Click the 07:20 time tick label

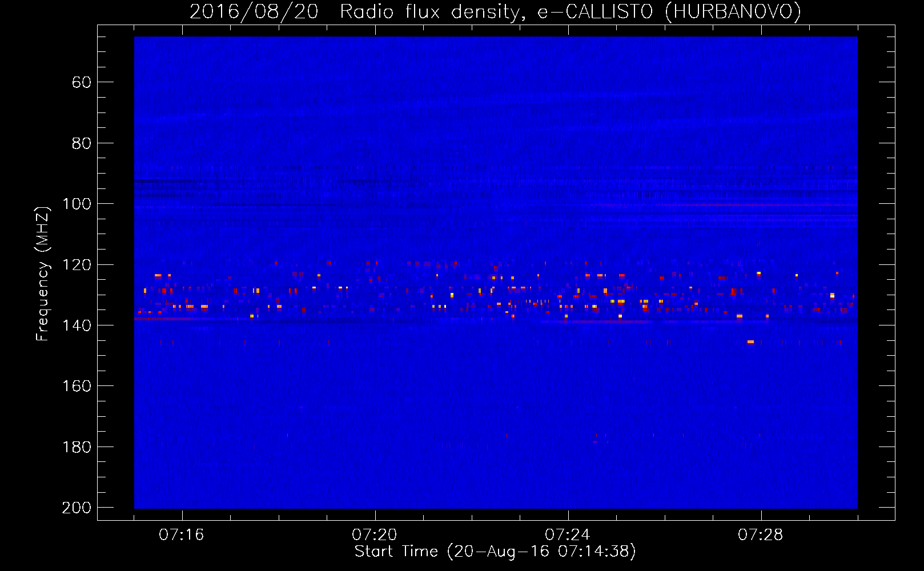pyautogui.click(x=375, y=535)
